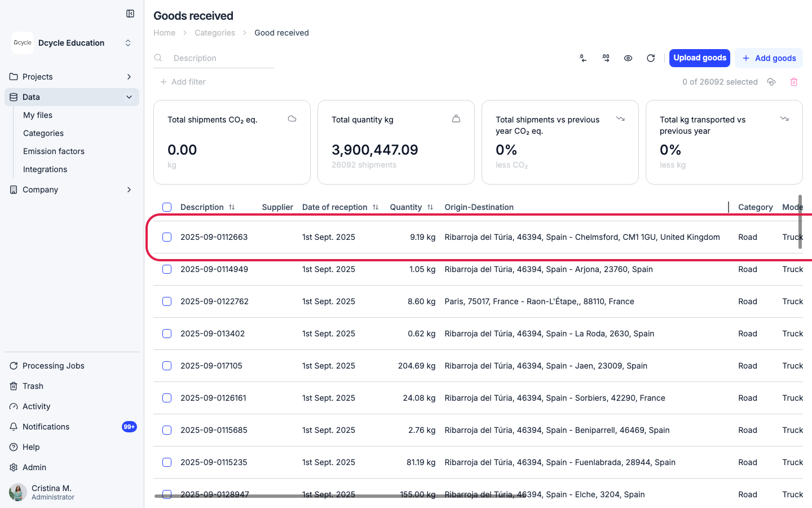The width and height of the screenshot is (812, 508).
Task: Go to Integrations menu item
Action: click(x=45, y=169)
